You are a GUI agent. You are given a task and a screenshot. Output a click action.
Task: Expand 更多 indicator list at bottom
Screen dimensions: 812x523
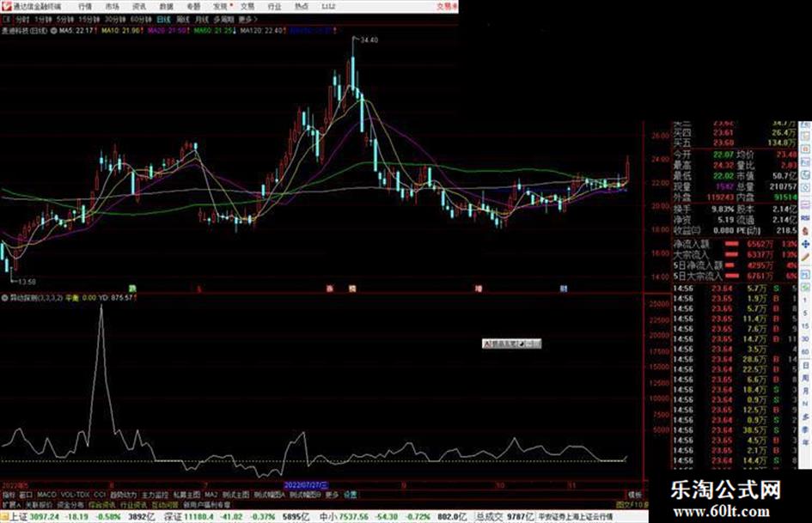(332, 495)
